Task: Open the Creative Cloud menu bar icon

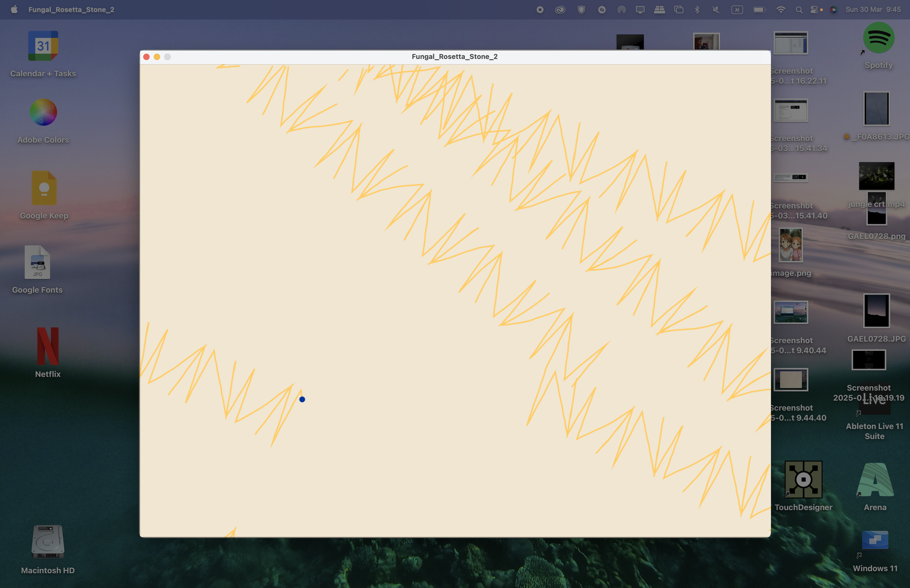Action: pos(560,9)
